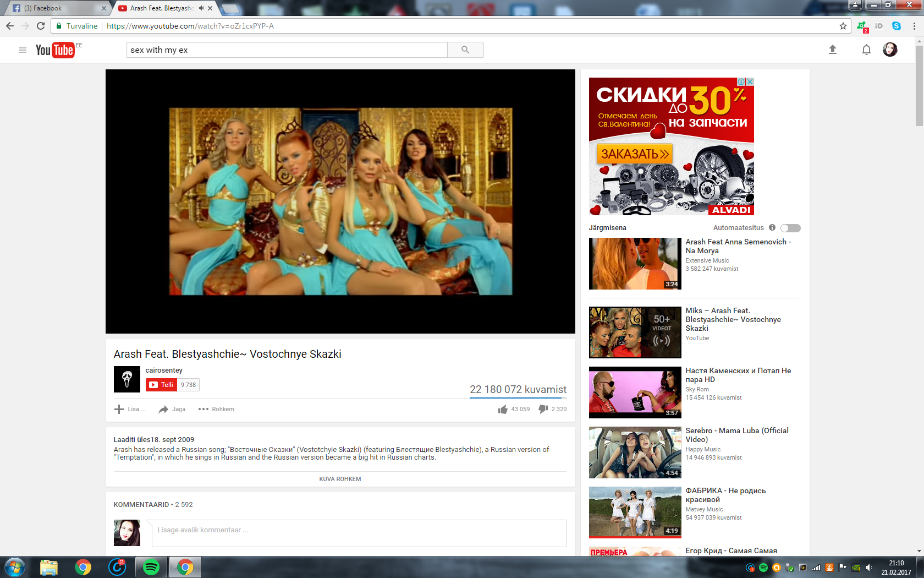
Task: Open the YouTube upload arrow icon
Action: point(833,50)
